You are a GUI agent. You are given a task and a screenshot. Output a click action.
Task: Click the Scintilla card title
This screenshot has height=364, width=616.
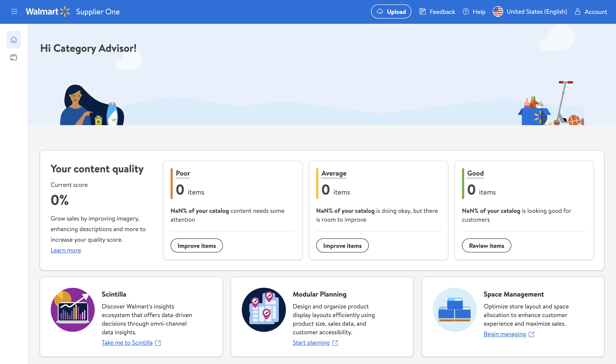click(x=114, y=294)
